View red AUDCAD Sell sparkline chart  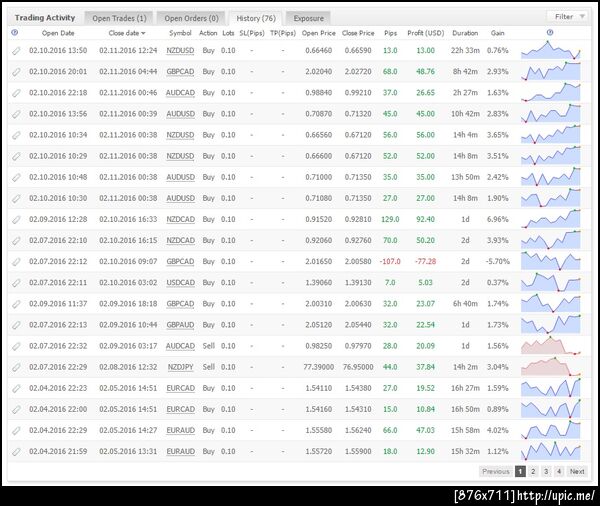tap(551, 346)
